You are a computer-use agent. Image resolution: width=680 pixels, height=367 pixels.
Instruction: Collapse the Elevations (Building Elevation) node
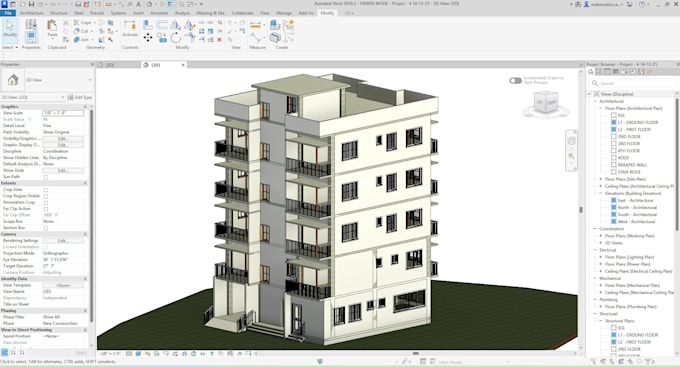[x=601, y=193]
